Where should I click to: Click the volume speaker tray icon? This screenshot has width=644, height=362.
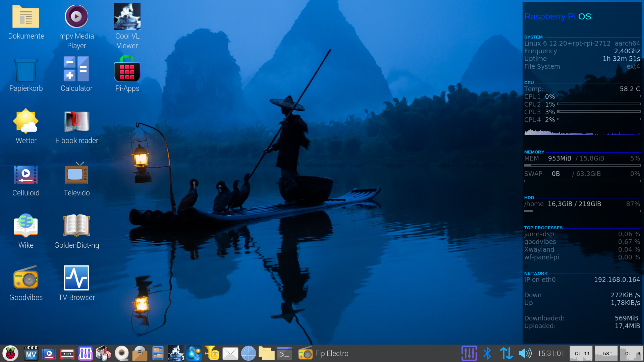click(525, 354)
